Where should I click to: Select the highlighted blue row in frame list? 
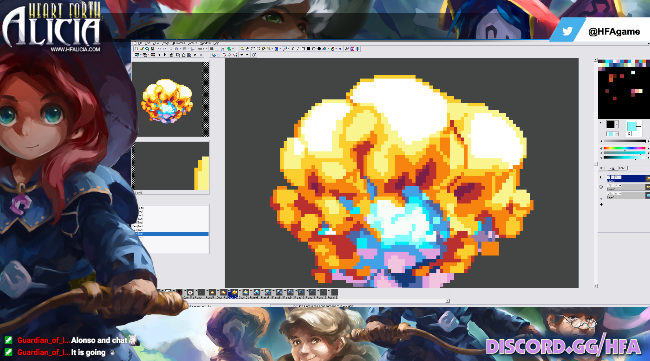[x=172, y=234]
